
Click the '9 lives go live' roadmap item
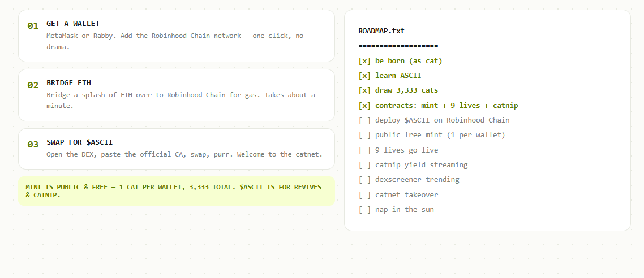tap(398, 150)
